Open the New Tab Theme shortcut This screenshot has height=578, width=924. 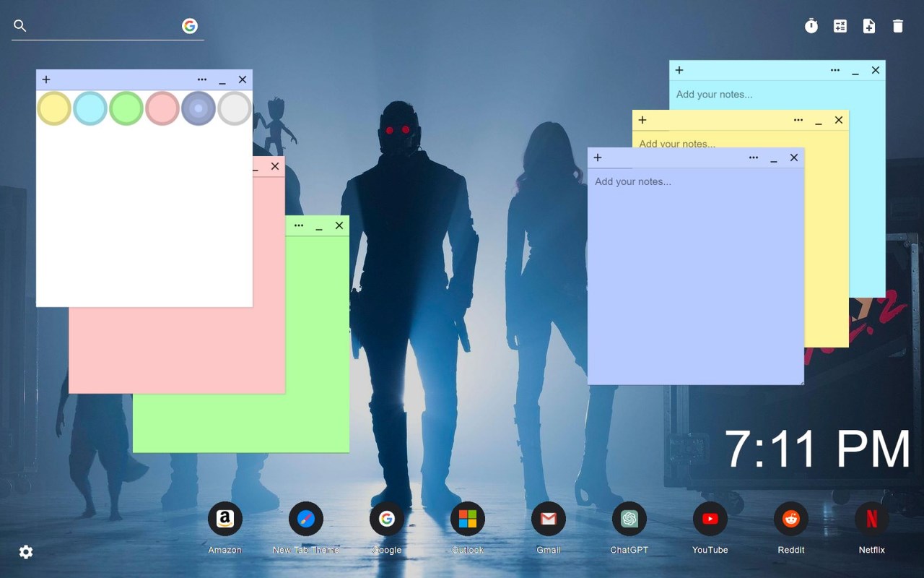coord(306,519)
